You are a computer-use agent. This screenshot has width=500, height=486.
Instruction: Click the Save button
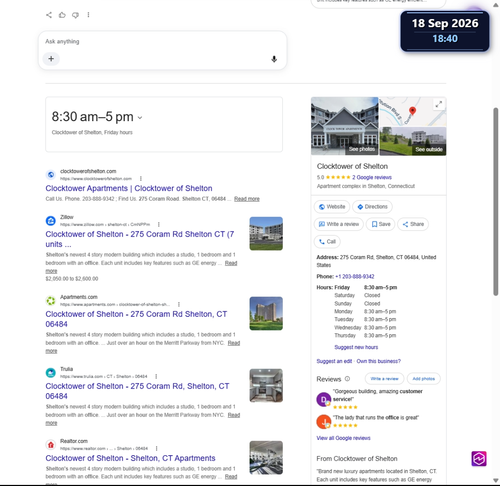[x=381, y=224]
